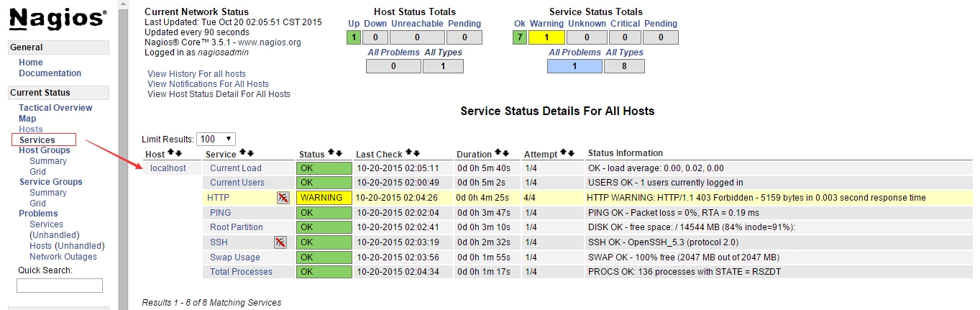Go to Tactical Overview
980x310 pixels.
pos(55,108)
